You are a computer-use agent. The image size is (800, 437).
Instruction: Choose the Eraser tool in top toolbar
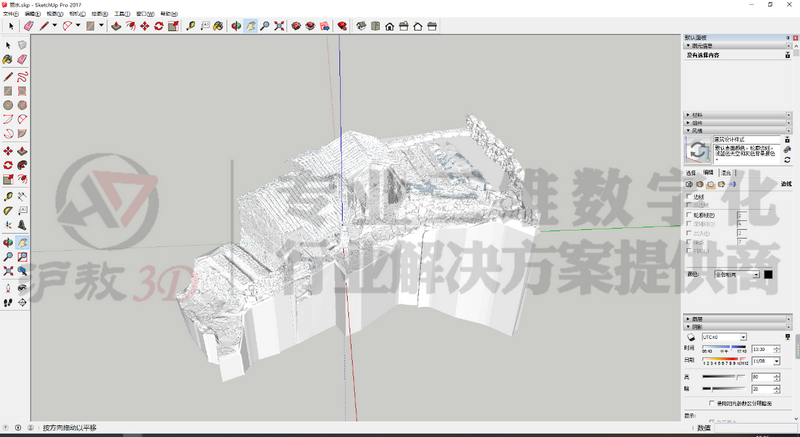29,26
